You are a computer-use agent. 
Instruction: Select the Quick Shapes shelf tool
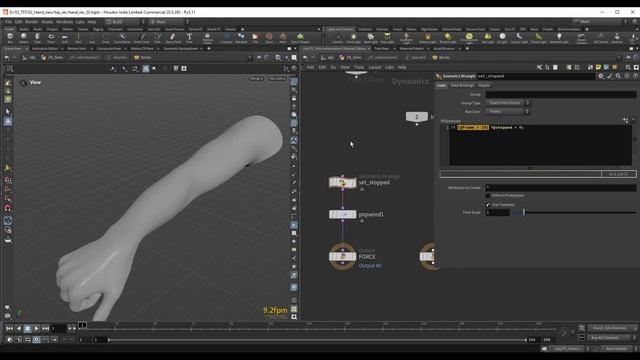point(300,38)
